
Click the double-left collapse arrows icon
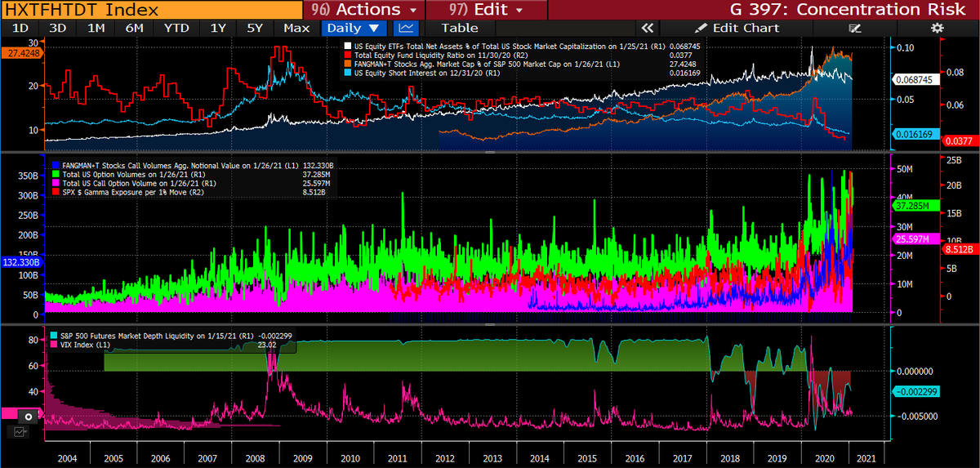(649, 28)
